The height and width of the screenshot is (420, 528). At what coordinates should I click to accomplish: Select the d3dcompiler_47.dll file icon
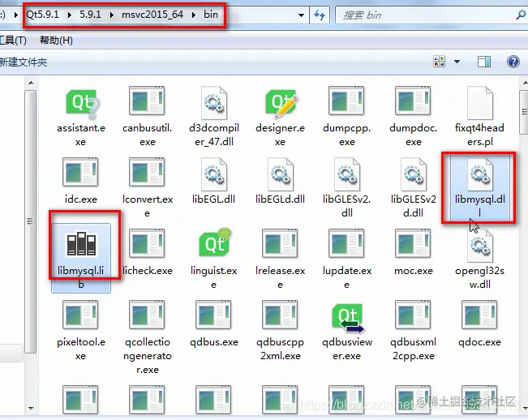click(214, 102)
